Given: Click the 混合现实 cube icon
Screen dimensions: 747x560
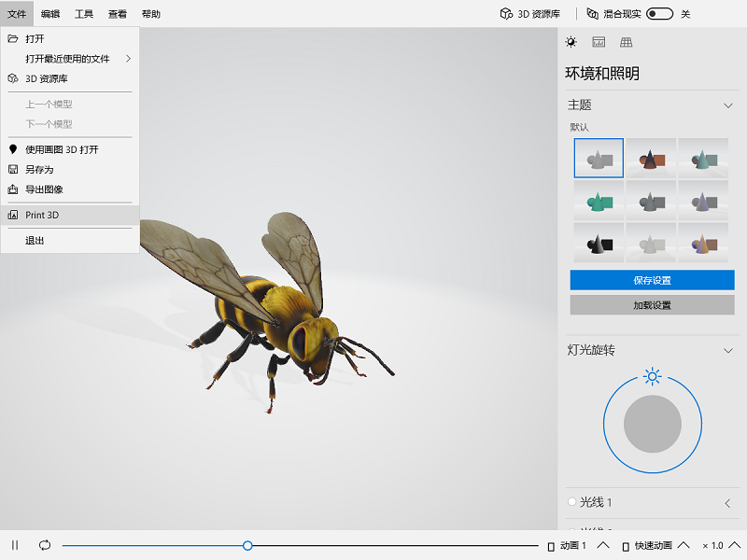Looking at the screenshot, I should click(592, 14).
